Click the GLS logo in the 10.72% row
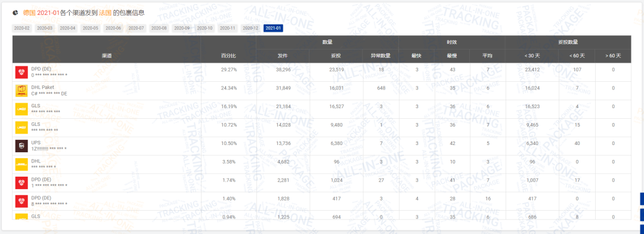This screenshot has width=644, height=234. (x=21, y=128)
